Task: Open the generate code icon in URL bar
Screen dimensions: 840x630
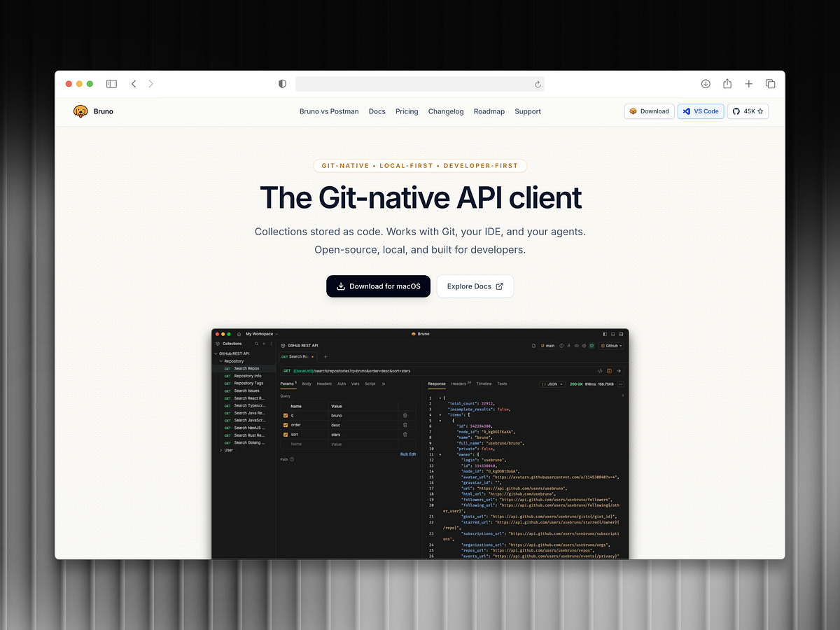Action: (600, 371)
